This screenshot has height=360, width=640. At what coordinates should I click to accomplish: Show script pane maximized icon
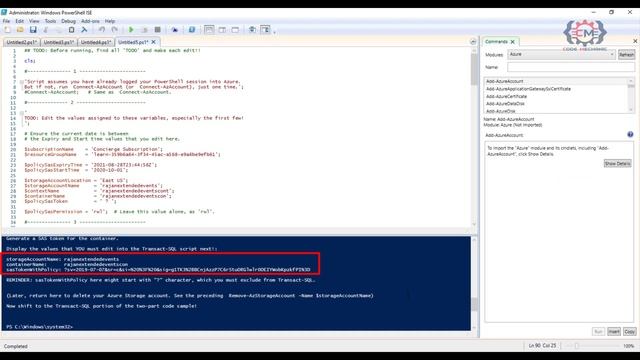(235, 30)
